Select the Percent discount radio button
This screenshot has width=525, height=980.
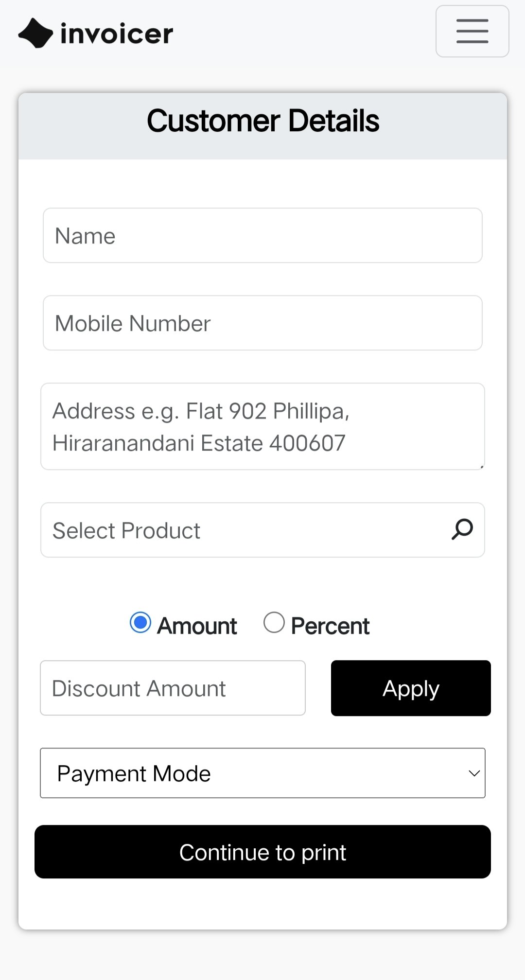(274, 623)
